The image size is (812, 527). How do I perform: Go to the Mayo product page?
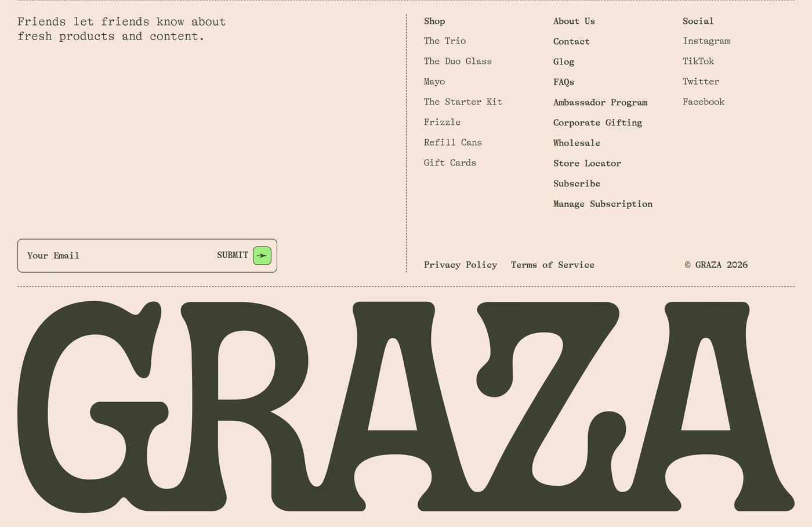434,82
